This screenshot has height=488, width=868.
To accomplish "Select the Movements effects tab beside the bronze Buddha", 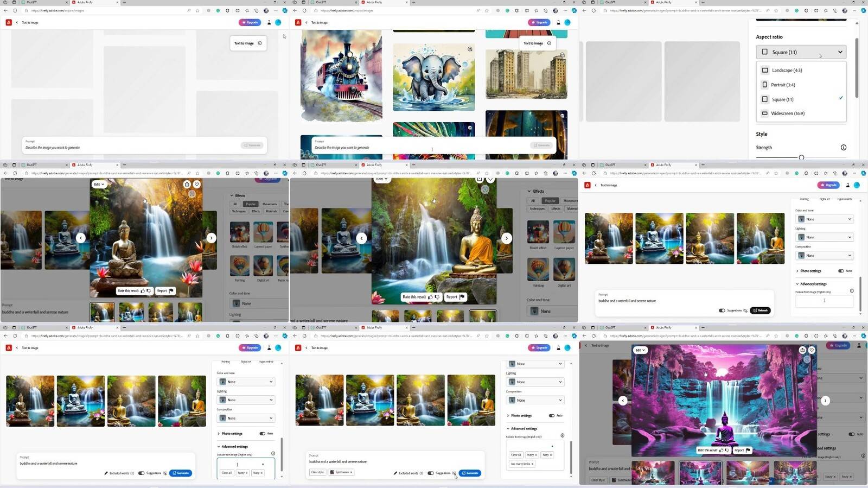I will click(x=270, y=204).
